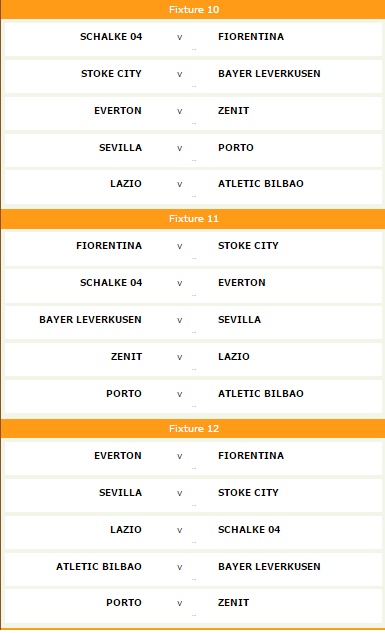Click the EVERTON v ZENIT match row
Viewport: 385px width, 633px height.
(x=193, y=113)
